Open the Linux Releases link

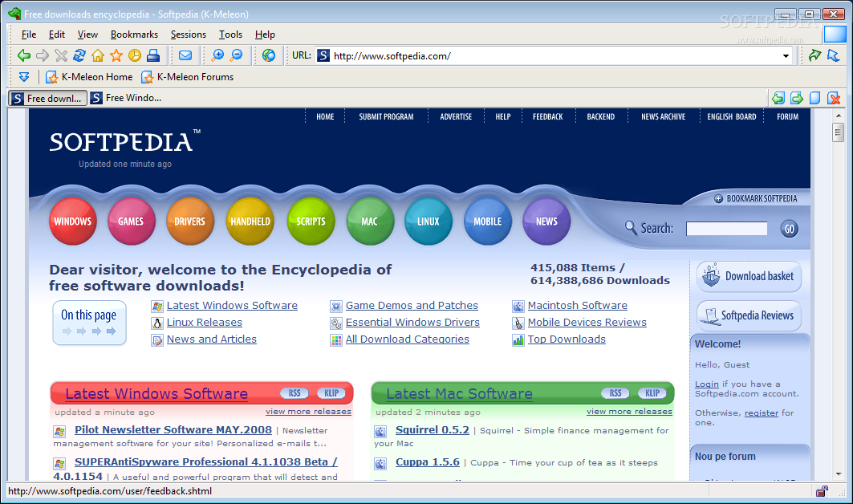pos(204,322)
